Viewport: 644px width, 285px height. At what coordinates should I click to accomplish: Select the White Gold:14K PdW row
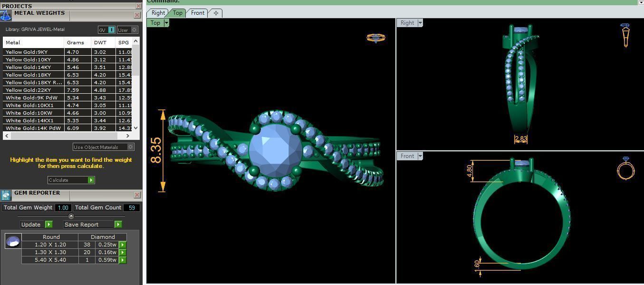click(67, 128)
